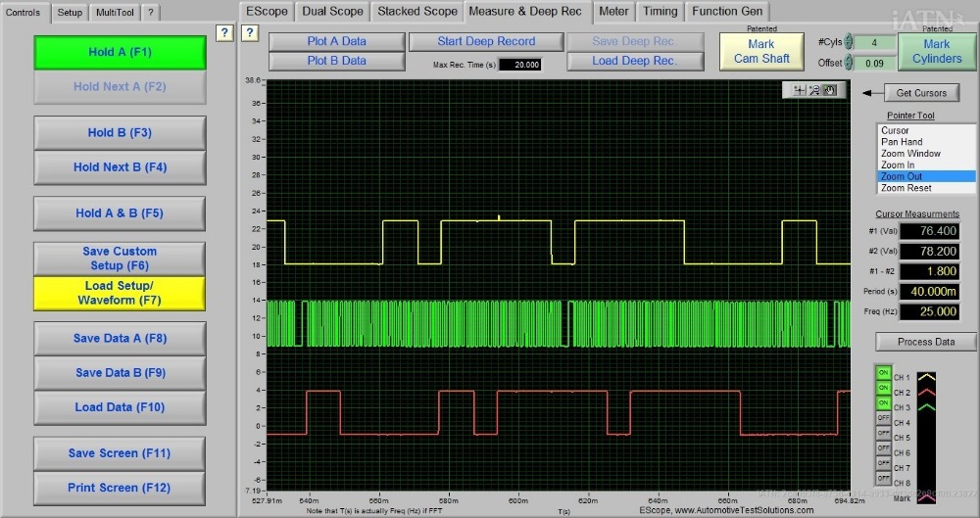980x518 pixels.
Task: Open the help question mark beside Plot A Data
Action: 249,33
